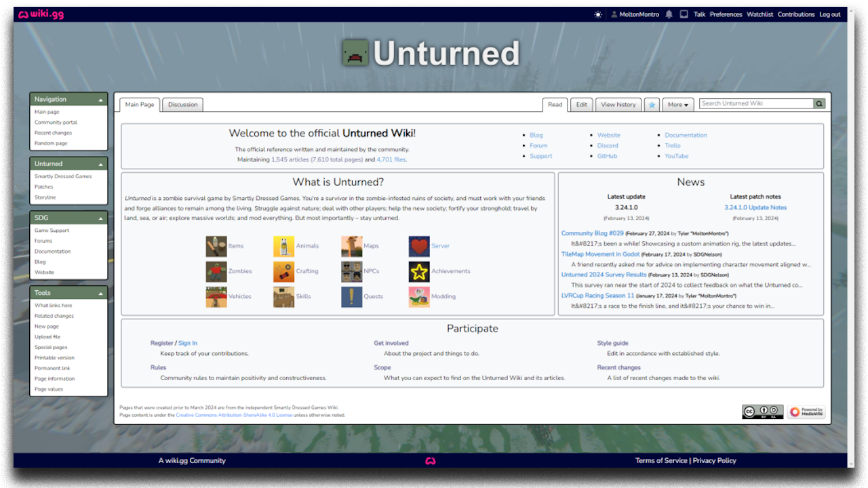
Task: Open the Items category icon
Action: pyautogui.click(x=216, y=246)
